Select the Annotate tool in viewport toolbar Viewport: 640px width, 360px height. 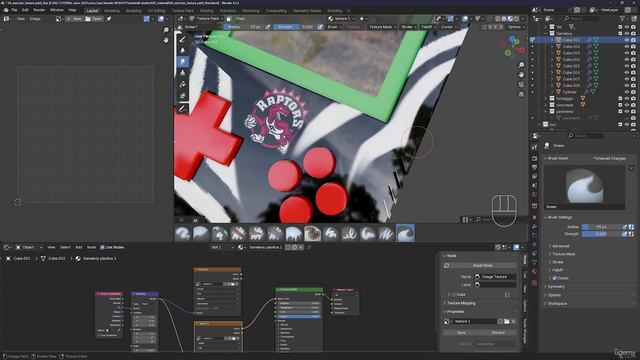[182, 109]
